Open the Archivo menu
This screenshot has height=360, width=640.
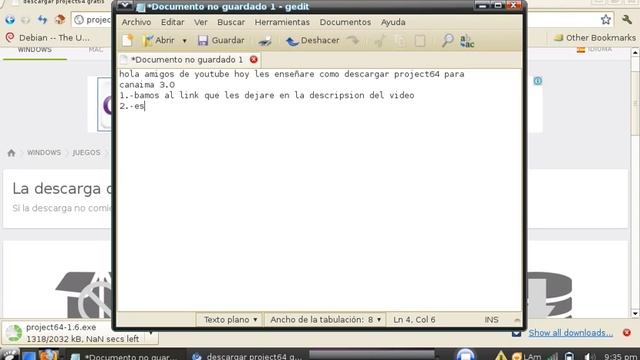coord(136,22)
